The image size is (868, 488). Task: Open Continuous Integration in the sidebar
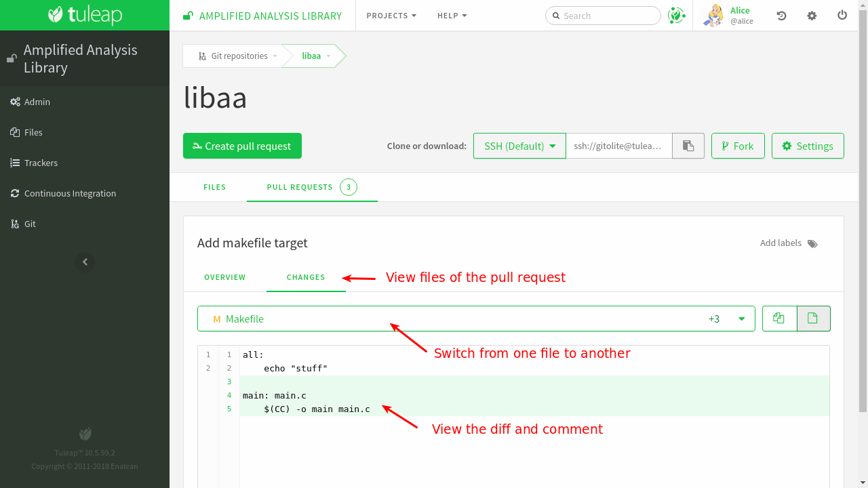(x=70, y=193)
